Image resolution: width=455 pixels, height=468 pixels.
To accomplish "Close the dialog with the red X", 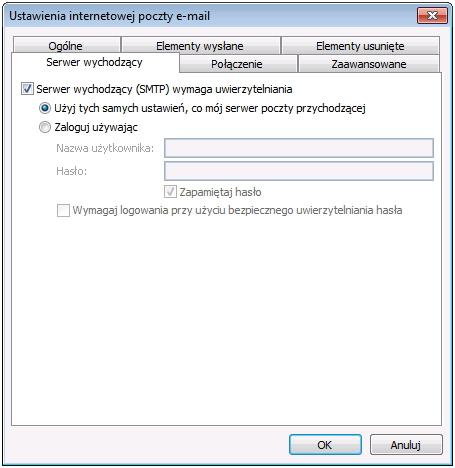I will [x=432, y=16].
